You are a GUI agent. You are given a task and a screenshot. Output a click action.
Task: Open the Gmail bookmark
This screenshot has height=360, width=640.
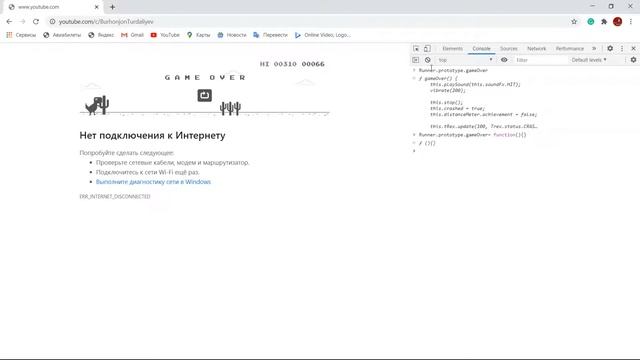coord(132,35)
